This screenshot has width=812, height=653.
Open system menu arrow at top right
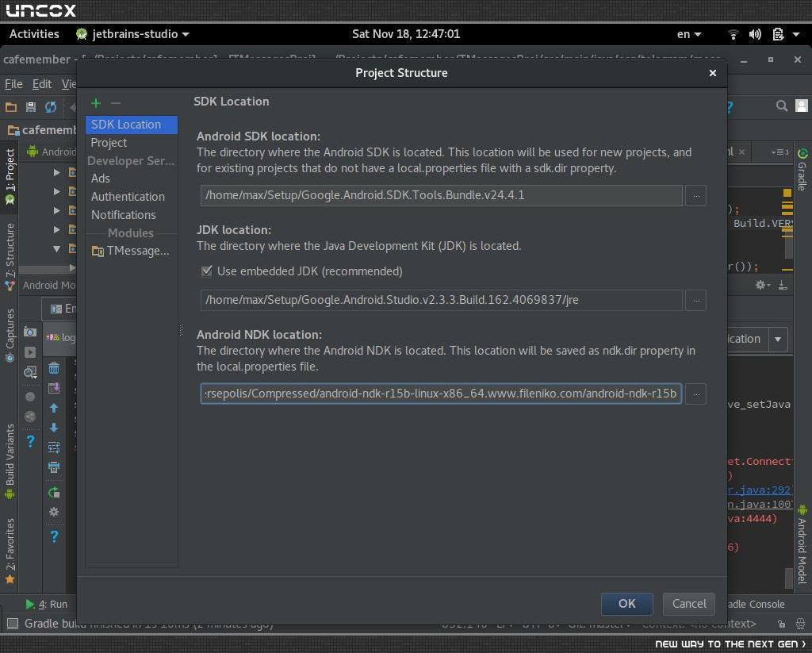(796, 34)
